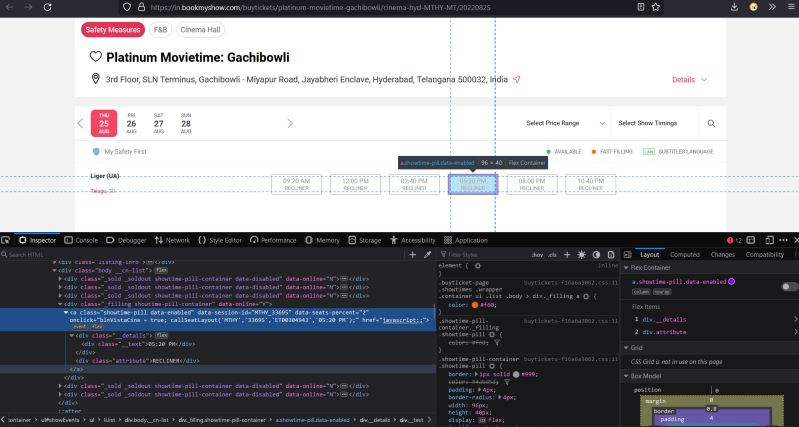Click the pink directions arrow after the address
This screenshot has width=799, height=427.
517,79
